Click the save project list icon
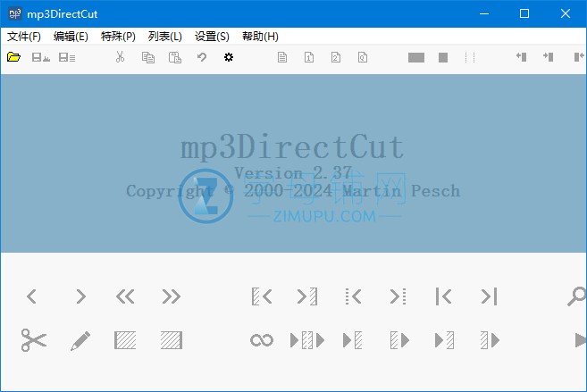Viewport: 587px width, 392px height. coord(67,58)
